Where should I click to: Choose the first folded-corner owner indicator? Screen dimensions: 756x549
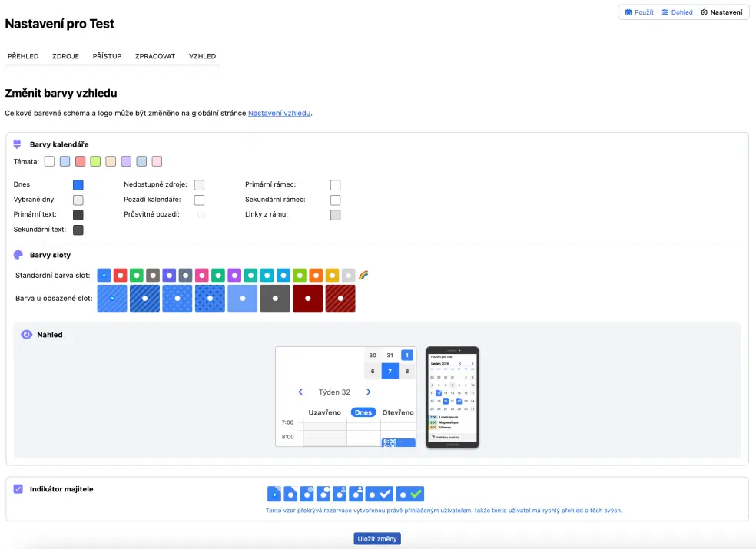(274, 494)
